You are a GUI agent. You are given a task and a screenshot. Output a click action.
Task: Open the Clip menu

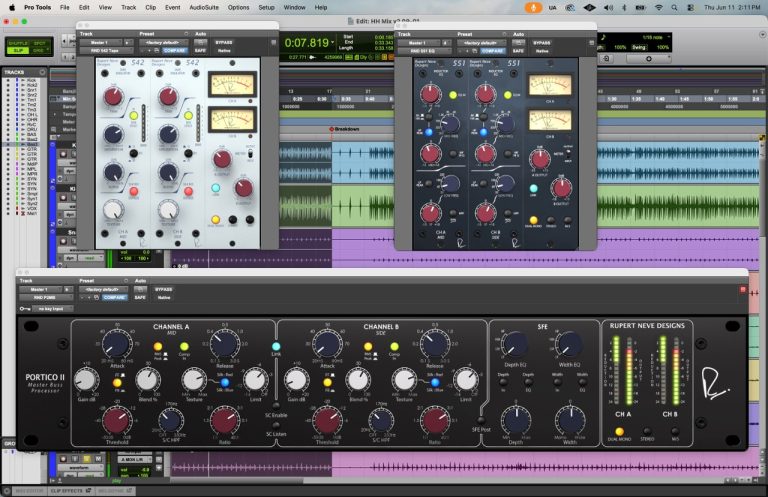coord(150,7)
